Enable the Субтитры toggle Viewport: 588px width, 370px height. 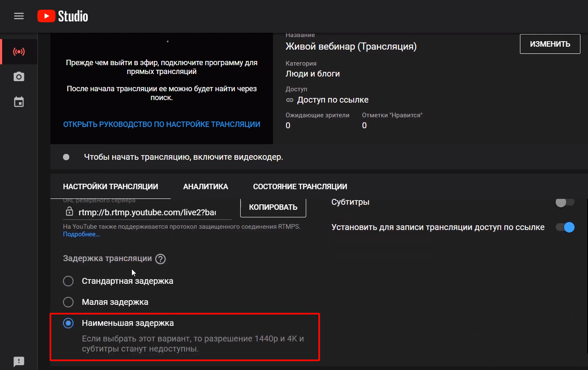[564, 203]
